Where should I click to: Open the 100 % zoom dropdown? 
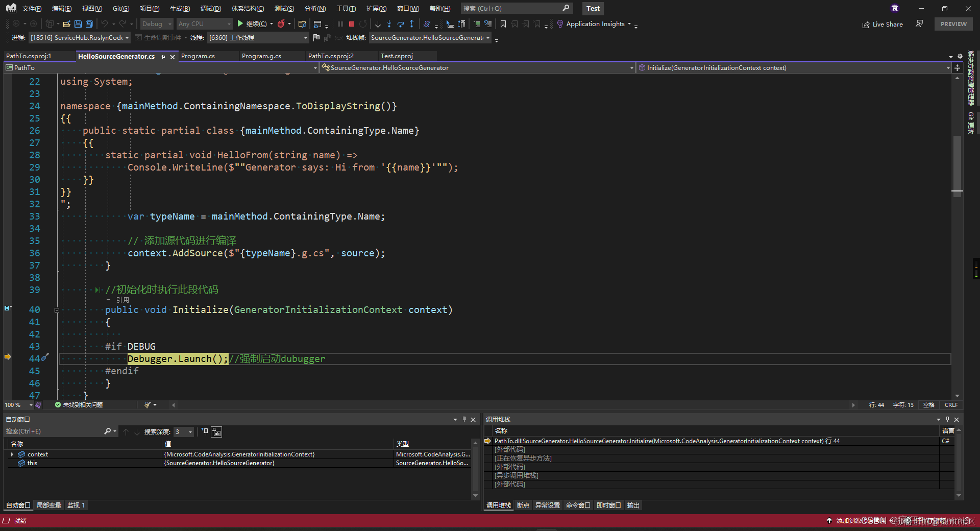18,405
